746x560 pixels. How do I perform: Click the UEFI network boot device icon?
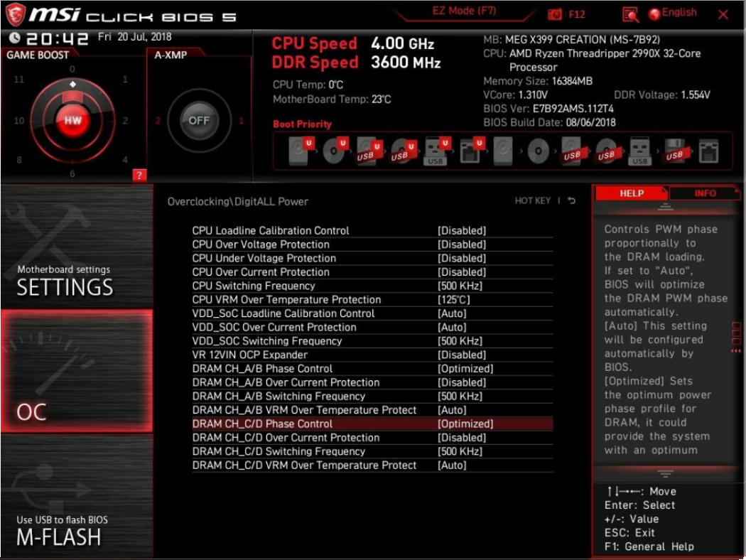[x=472, y=151]
